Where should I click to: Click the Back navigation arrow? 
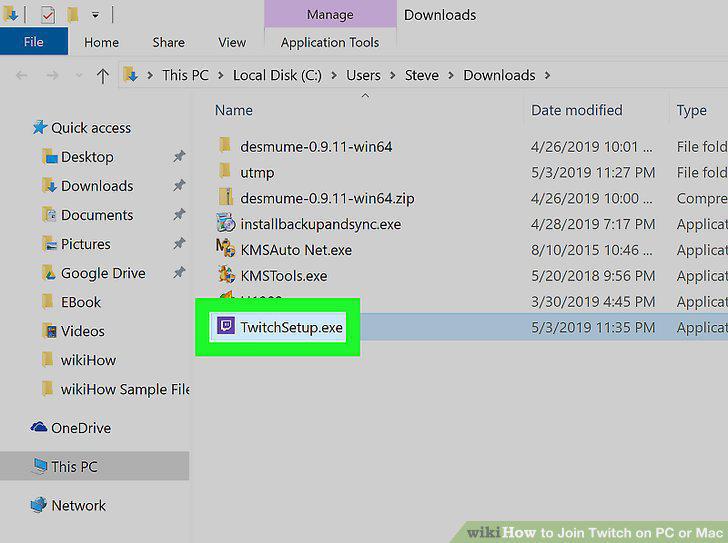(x=21, y=75)
